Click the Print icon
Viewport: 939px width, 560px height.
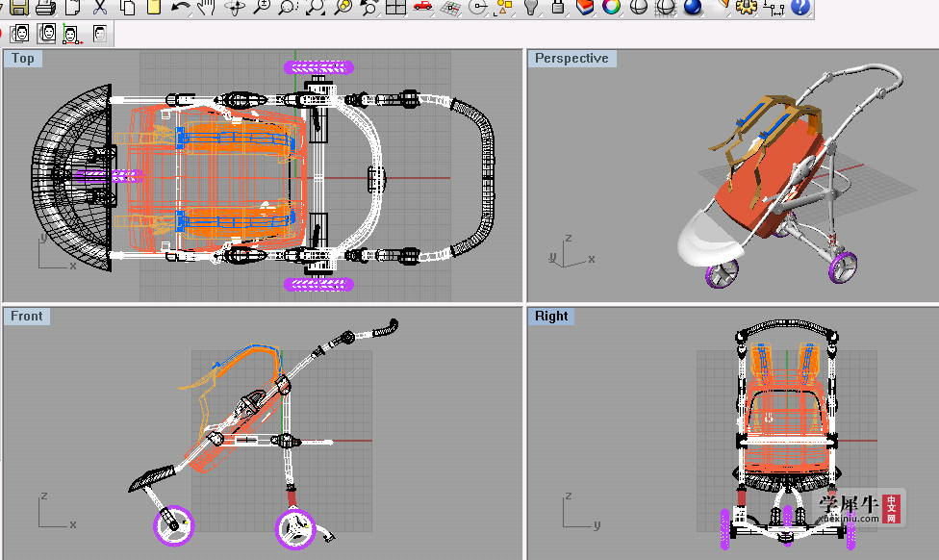tap(46, 7)
